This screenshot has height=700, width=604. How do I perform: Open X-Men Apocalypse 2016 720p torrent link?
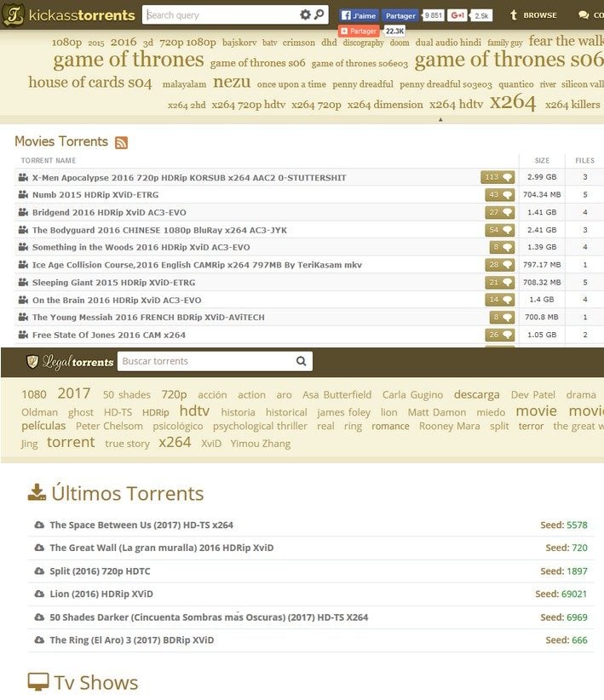pyautogui.click(x=189, y=177)
